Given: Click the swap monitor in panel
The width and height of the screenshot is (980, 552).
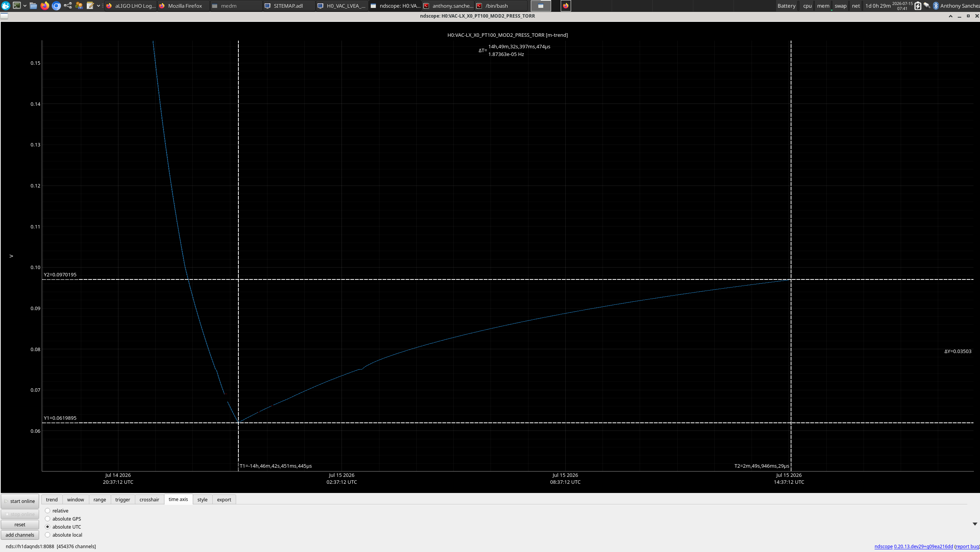Looking at the screenshot, I should coord(840,6).
